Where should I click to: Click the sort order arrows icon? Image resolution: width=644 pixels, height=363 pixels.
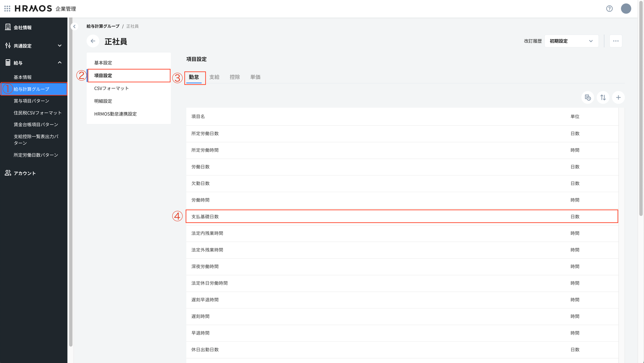[x=603, y=98]
